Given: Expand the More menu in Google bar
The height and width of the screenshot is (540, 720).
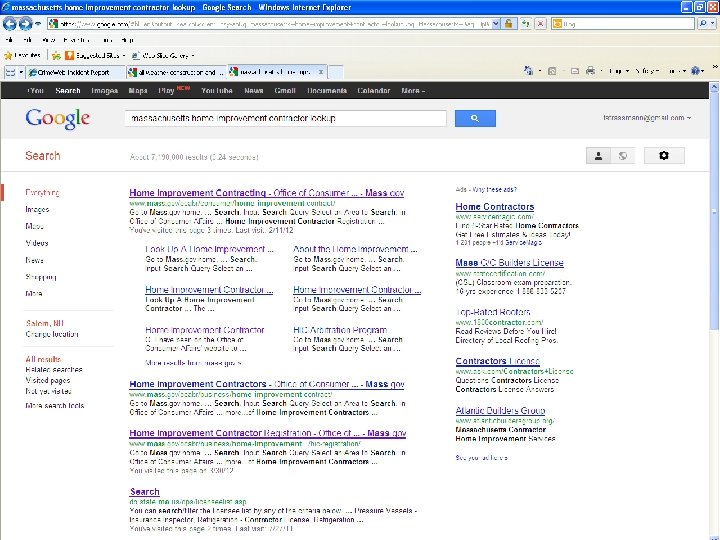Looking at the screenshot, I should pyautogui.click(x=413, y=90).
